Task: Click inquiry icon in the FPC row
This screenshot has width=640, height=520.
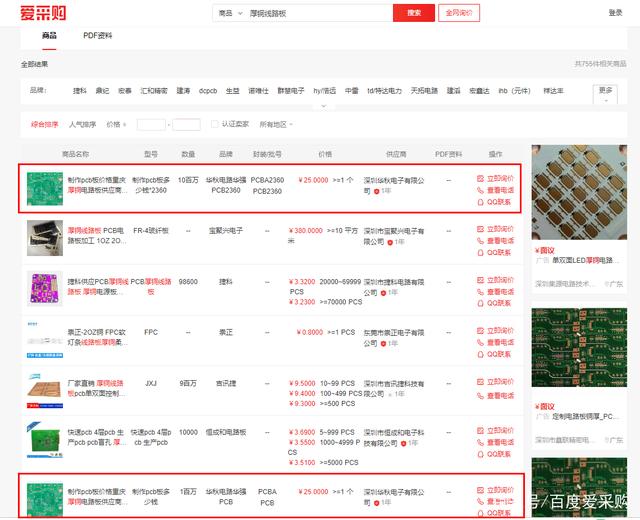Action: [480, 331]
